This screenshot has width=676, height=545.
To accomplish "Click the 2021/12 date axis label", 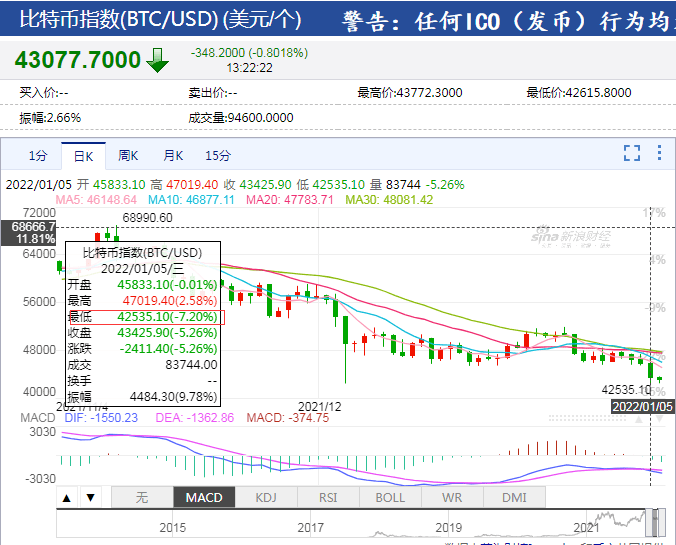I will (319, 407).
